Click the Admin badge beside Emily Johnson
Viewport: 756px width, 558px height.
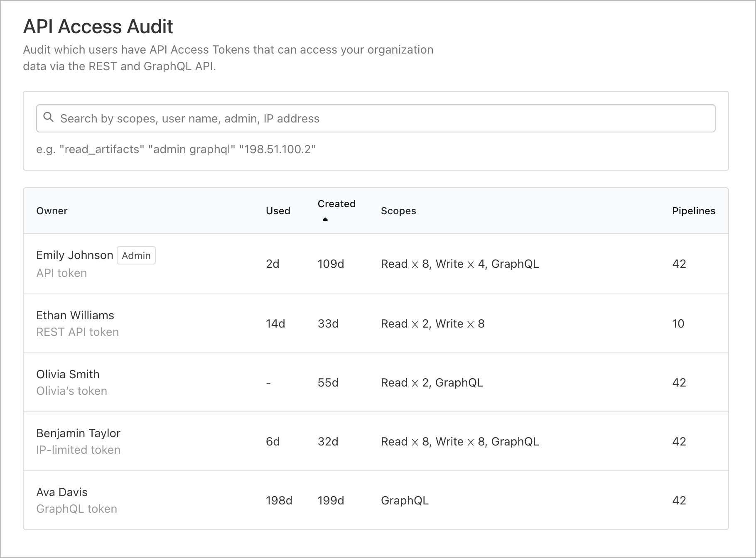[x=136, y=255]
